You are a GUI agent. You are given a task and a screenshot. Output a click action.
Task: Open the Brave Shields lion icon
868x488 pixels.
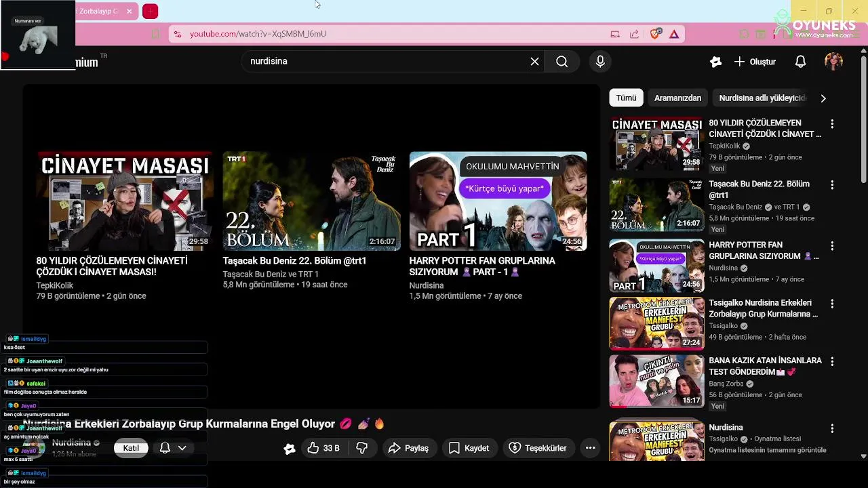654,34
